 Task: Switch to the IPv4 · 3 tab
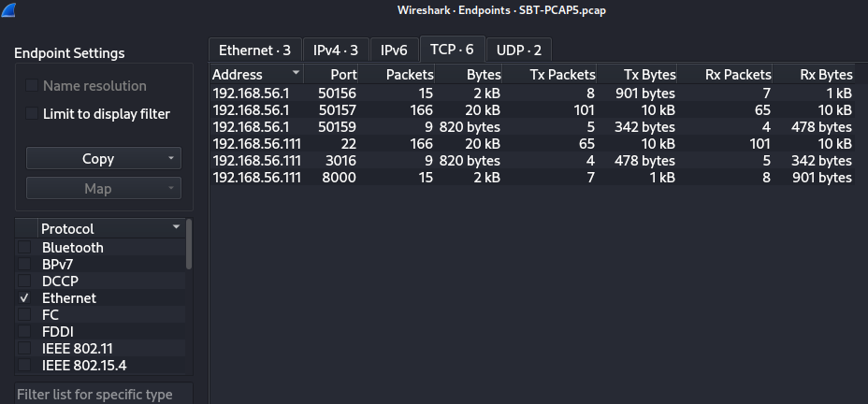click(x=336, y=50)
